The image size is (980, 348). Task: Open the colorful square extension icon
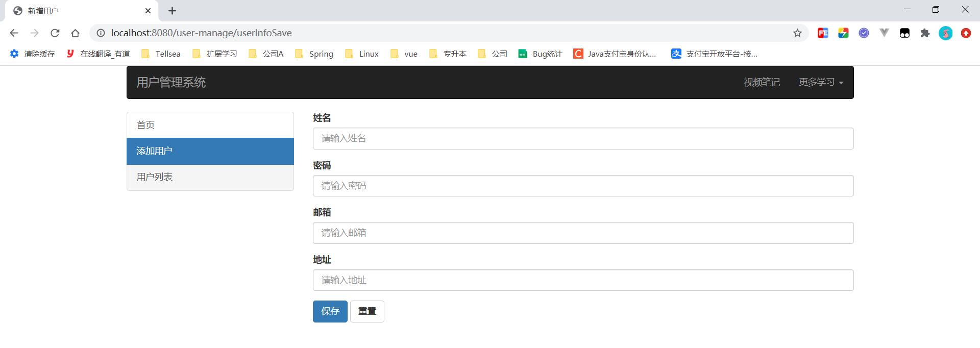point(843,33)
